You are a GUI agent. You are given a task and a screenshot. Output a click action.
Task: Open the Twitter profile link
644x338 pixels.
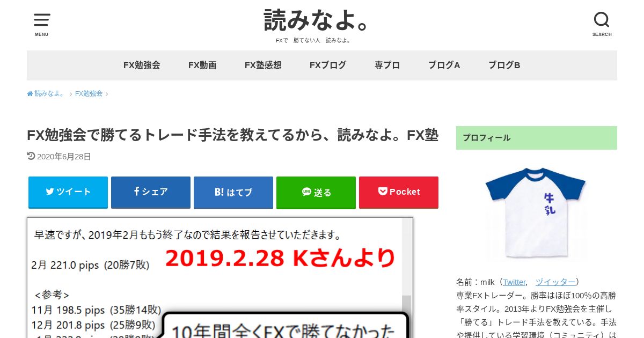[x=514, y=282]
